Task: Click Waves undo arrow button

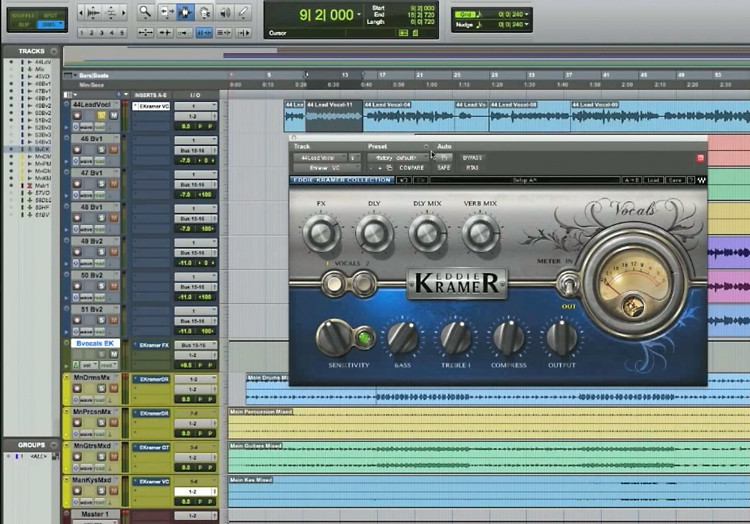Action: 404,180
